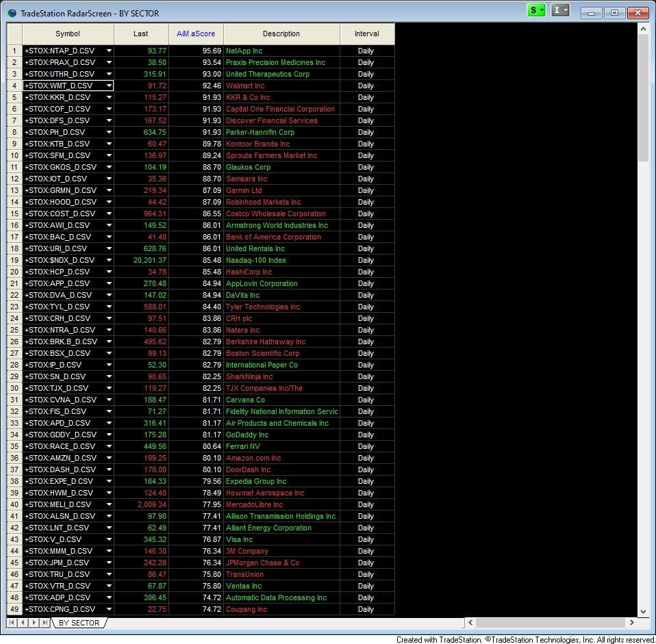The image size is (656, 644).
Task: Click previous sheet tab arrow
Action: coord(23,623)
